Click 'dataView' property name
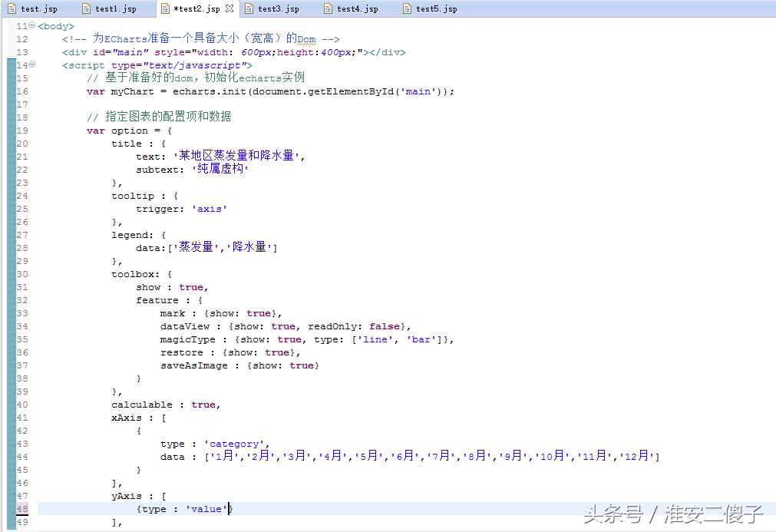The width and height of the screenshot is (776, 532). point(185,326)
